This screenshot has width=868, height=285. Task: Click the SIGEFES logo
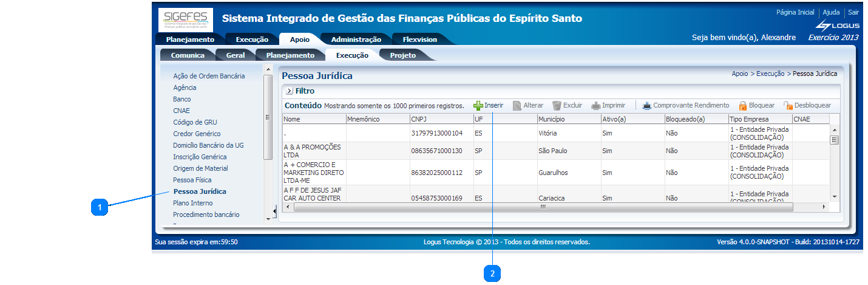[185, 20]
